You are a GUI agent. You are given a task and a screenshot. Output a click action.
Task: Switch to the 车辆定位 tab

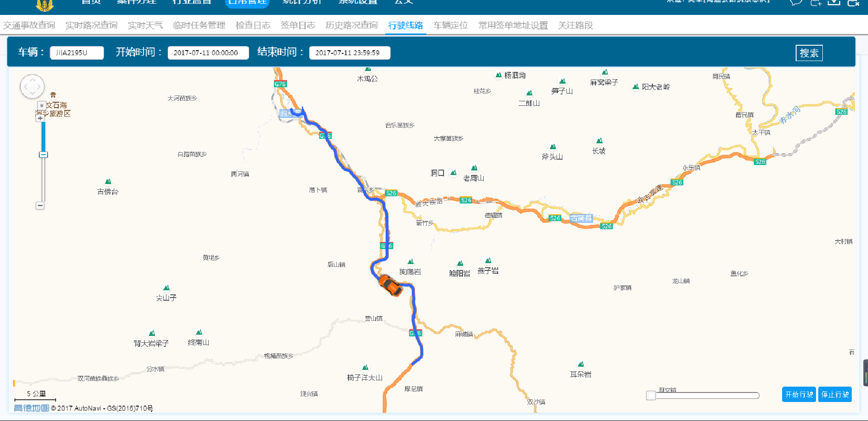450,25
